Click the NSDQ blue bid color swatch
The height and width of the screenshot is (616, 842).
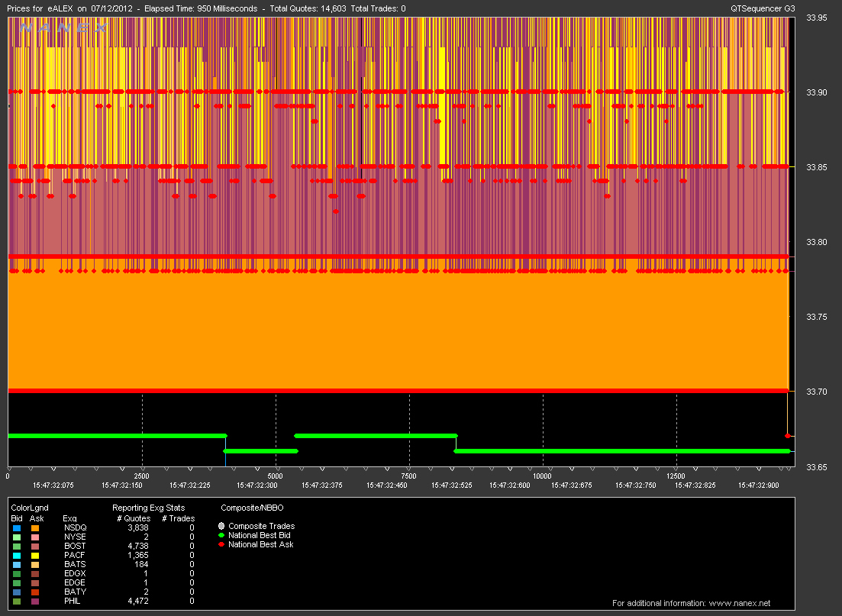pos(17,528)
